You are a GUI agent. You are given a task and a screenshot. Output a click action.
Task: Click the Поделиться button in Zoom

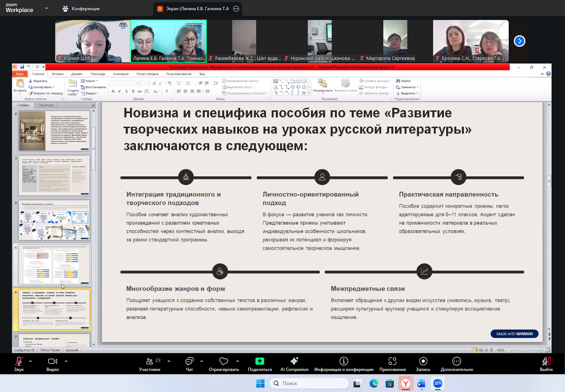[x=259, y=364]
